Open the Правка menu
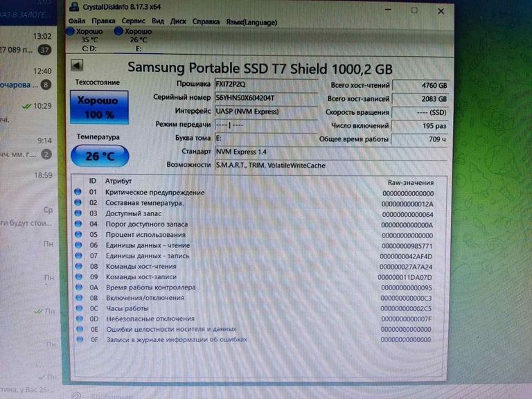The height and width of the screenshot is (399, 532). pyautogui.click(x=103, y=21)
